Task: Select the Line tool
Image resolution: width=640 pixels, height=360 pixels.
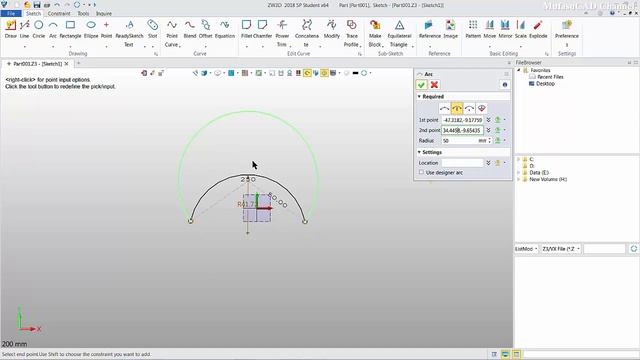Action: [24, 29]
